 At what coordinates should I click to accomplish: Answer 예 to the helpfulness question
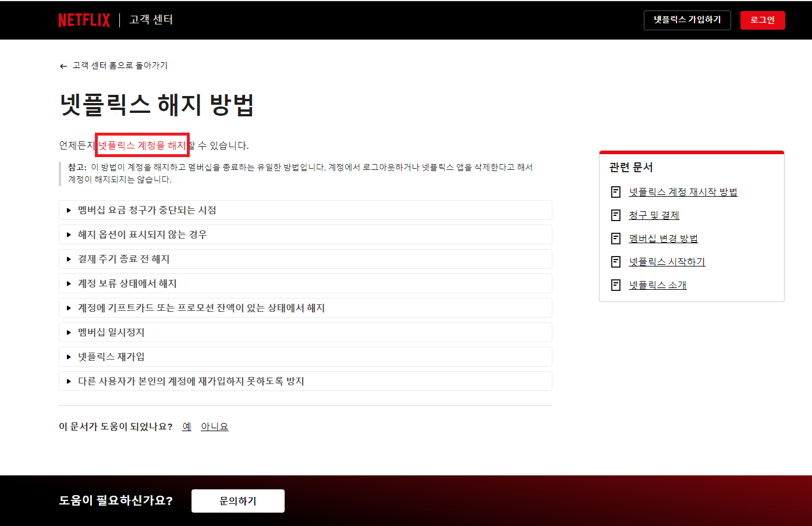pyautogui.click(x=187, y=427)
